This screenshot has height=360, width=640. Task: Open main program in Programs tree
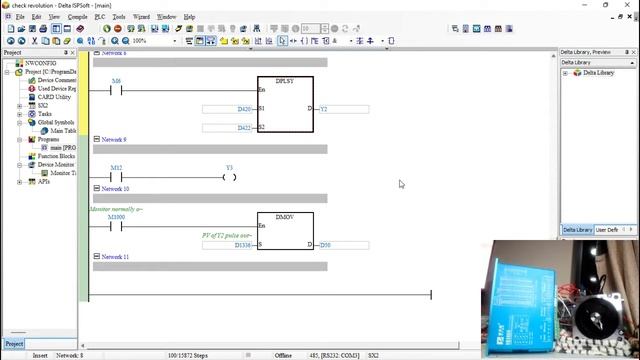[x=63, y=148]
